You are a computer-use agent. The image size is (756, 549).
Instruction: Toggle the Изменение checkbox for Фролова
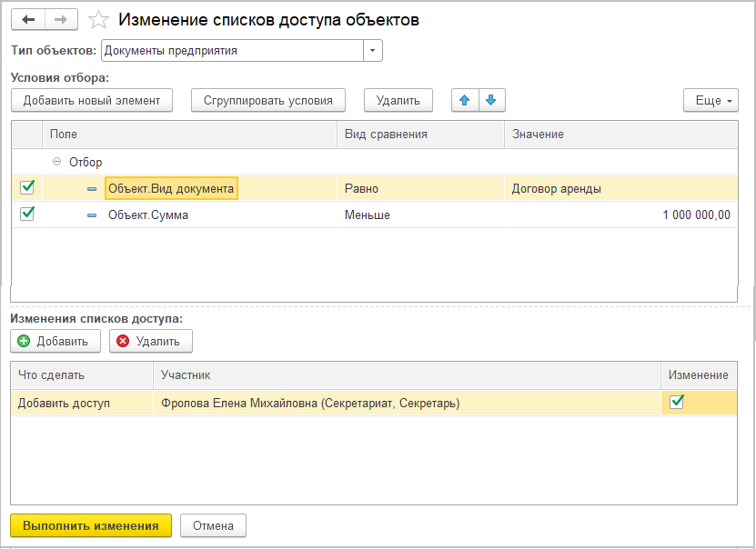[677, 402]
